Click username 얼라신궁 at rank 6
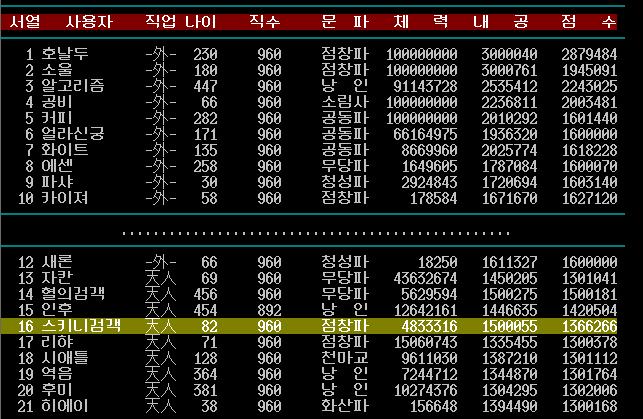This screenshot has width=643, height=419. click(73, 134)
